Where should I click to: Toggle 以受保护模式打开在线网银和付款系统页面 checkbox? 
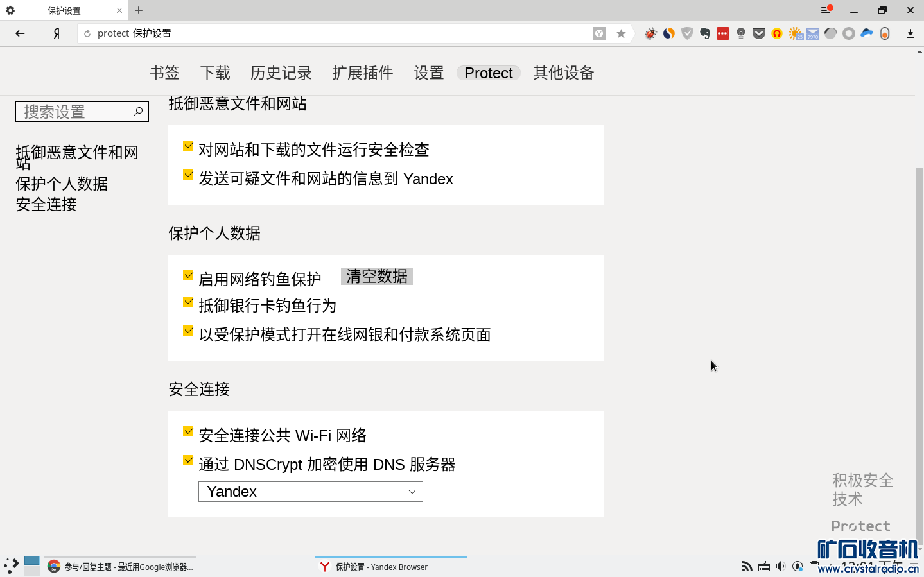coord(188,331)
